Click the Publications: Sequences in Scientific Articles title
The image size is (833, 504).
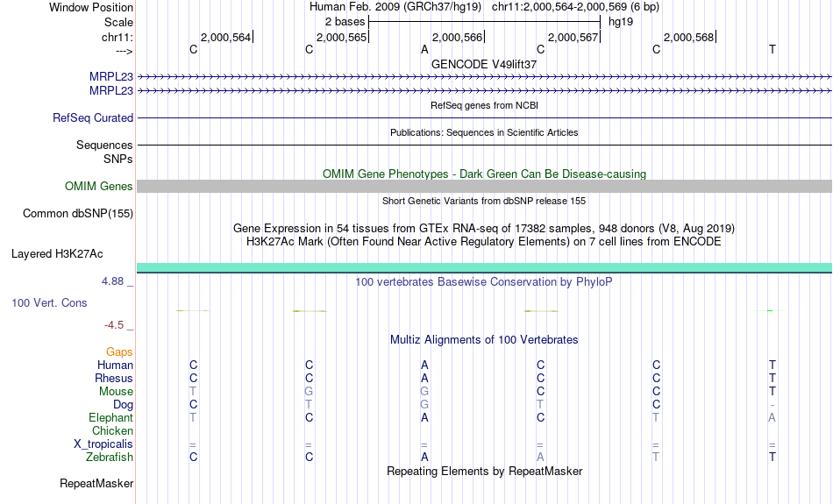(484, 132)
